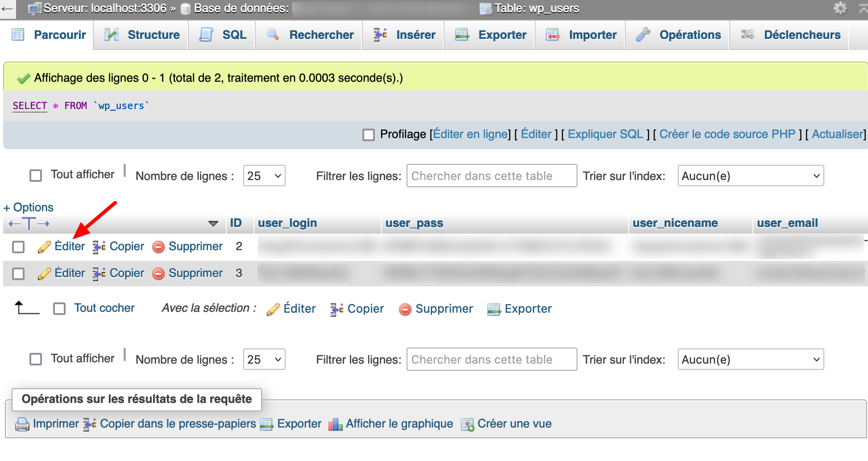
Task: Click the printer icon next to Imprimer
Action: [x=22, y=424]
